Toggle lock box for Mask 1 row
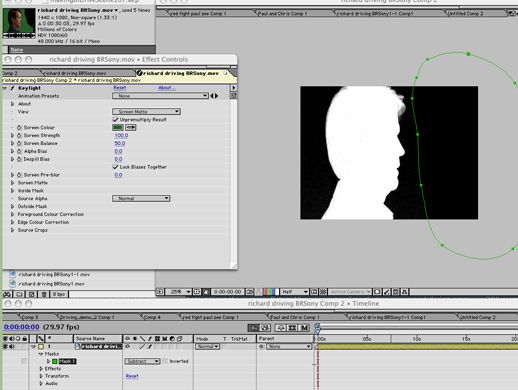 (24, 361)
